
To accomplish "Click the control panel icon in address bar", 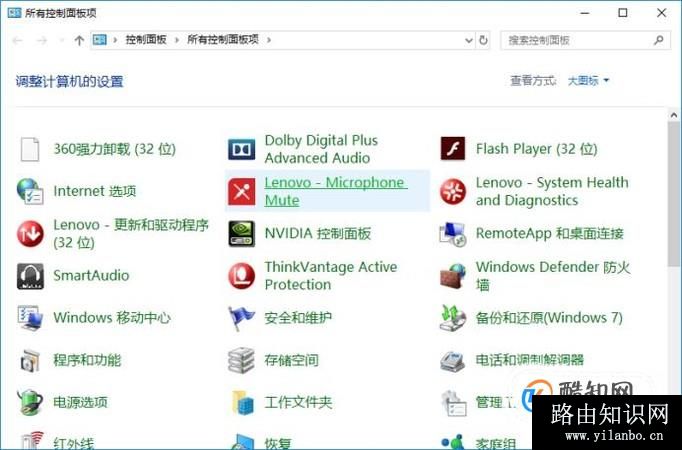I will [x=100, y=40].
